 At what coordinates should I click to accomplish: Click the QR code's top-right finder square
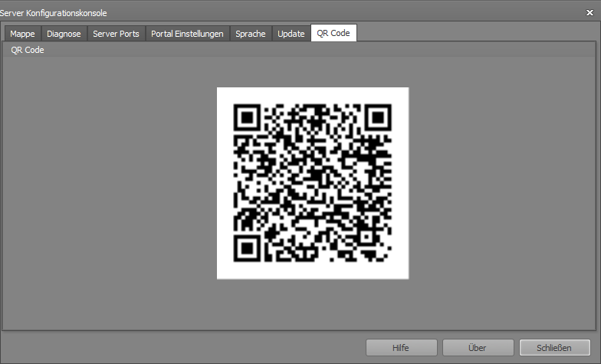point(379,117)
